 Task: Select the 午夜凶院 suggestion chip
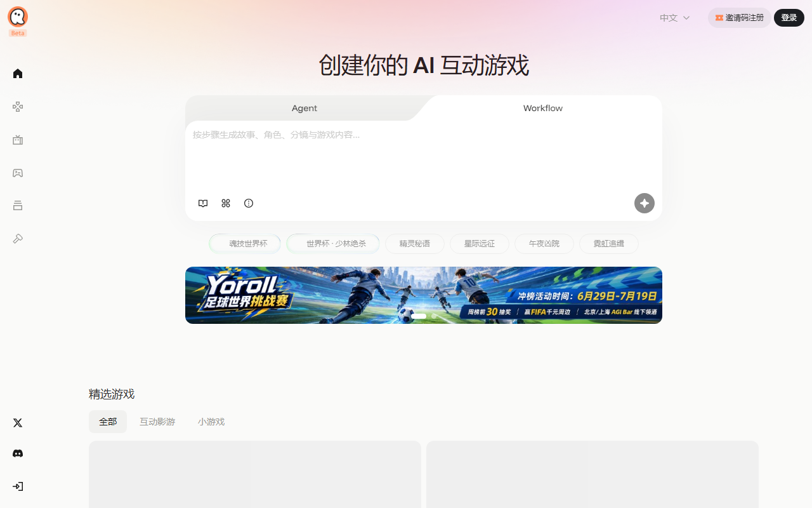point(544,244)
